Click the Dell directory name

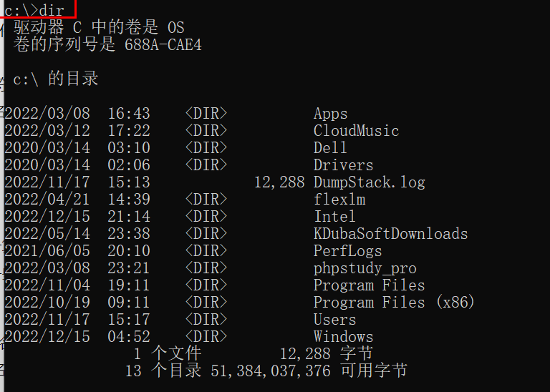[330, 148]
